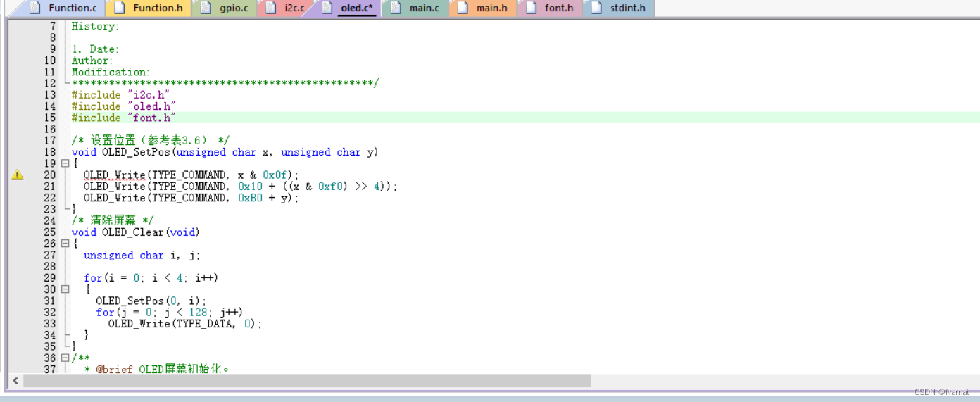
Task: Click the 'History:' comment line
Action: coord(95,26)
